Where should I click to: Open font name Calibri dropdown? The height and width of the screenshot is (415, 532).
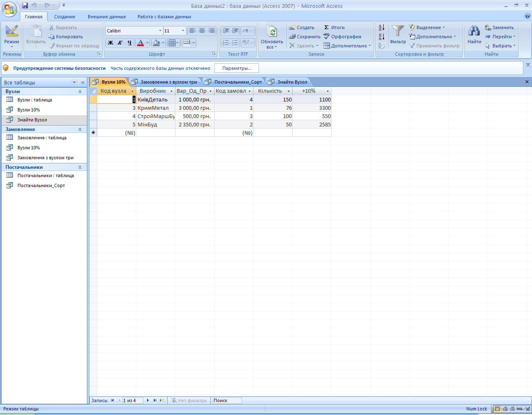[x=160, y=31]
